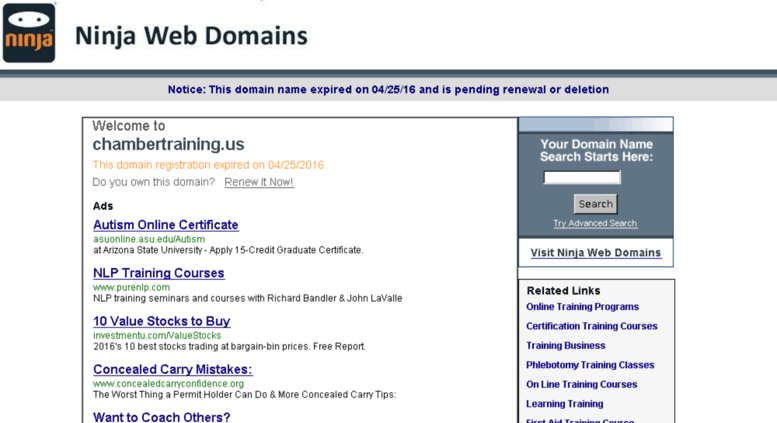Focus the domain name search field
The width and height of the screenshot is (777, 423).
click(582, 177)
